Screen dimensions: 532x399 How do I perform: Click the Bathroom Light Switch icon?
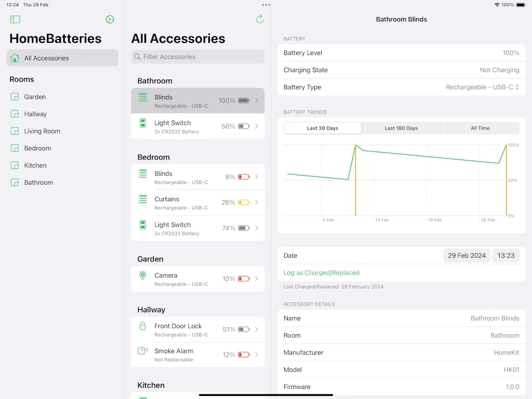[143, 123]
